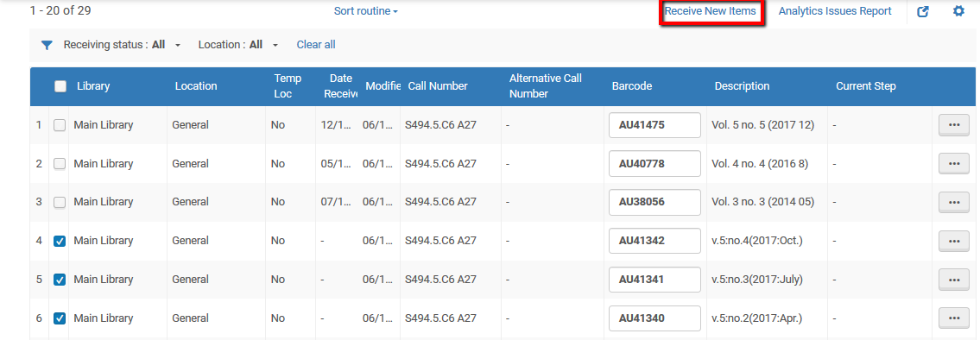Screen dimensions: 980x340
Task: Sort by the Description column header
Action: (742, 86)
